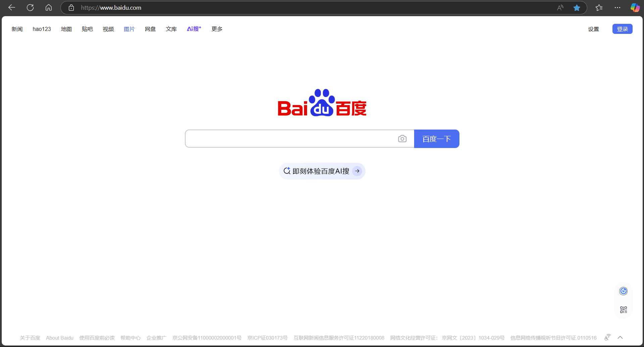Show the QR code icon
The height and width of the screenshot is (347, 644).
tap(624, 309)
